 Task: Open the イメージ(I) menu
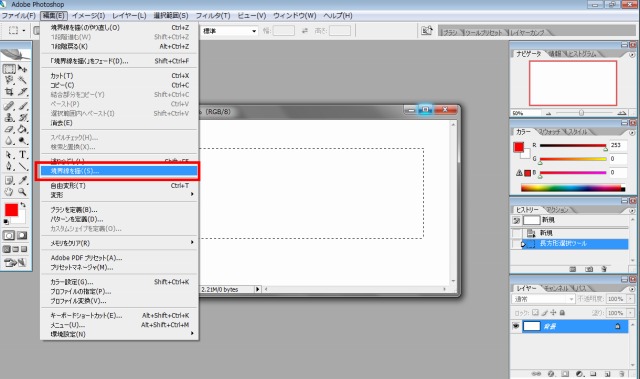pyautogui.click(x=88, y=16)
